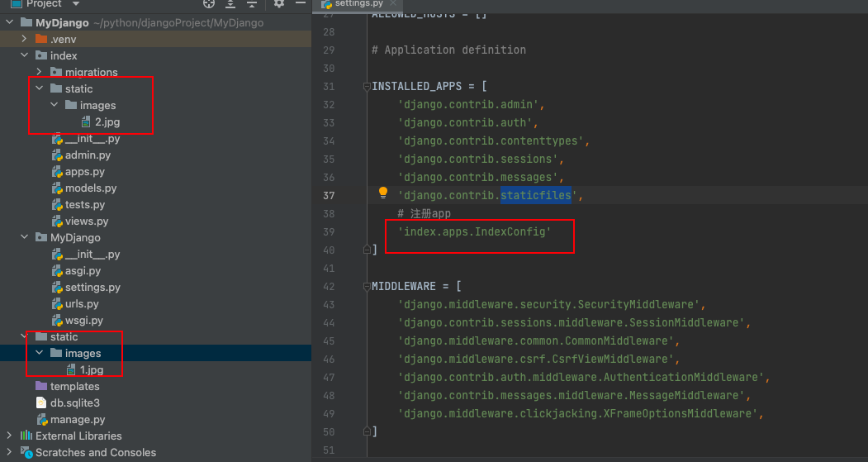The image size is (868, 462).
Task: Fold MIDDLEWARE list at line 42
Action: [x=367, y=287]
